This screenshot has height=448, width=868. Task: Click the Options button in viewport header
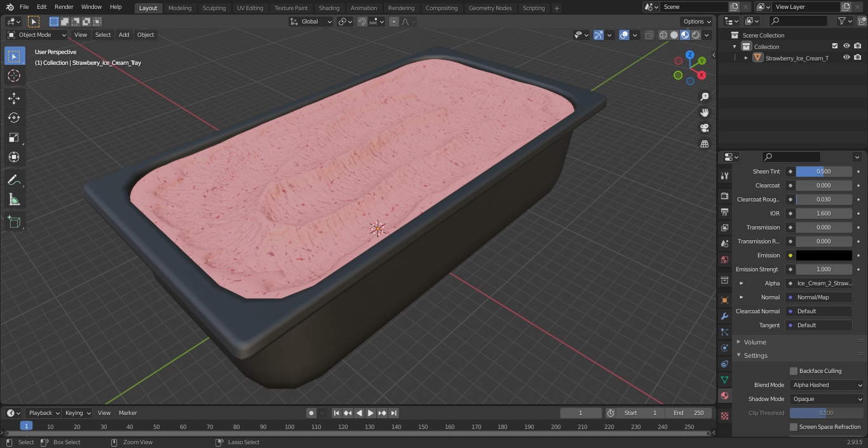pos(697,22)
